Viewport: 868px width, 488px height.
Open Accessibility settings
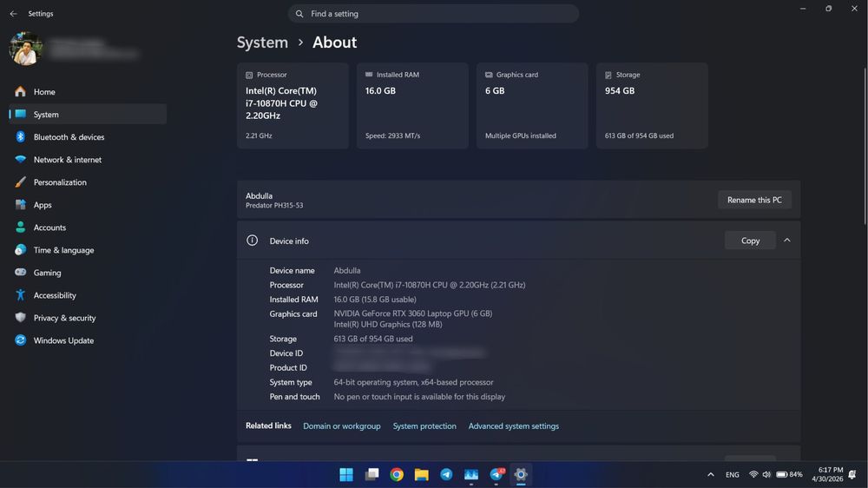(88, 295)
